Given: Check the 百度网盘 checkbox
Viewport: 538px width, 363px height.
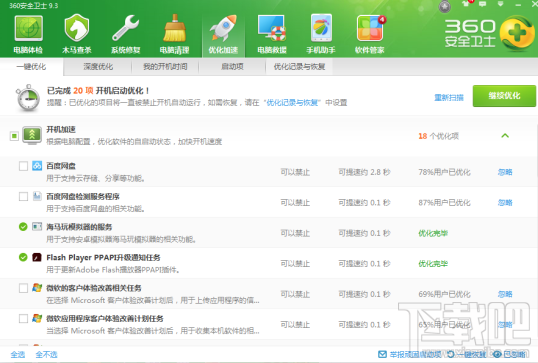Looking at the screenshot, I should click(23, 166).
